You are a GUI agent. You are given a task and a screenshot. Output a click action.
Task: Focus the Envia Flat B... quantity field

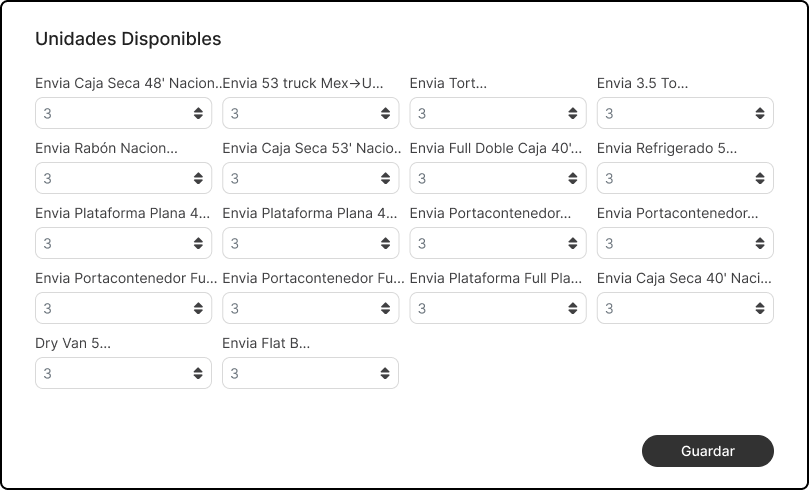point(299,374)
